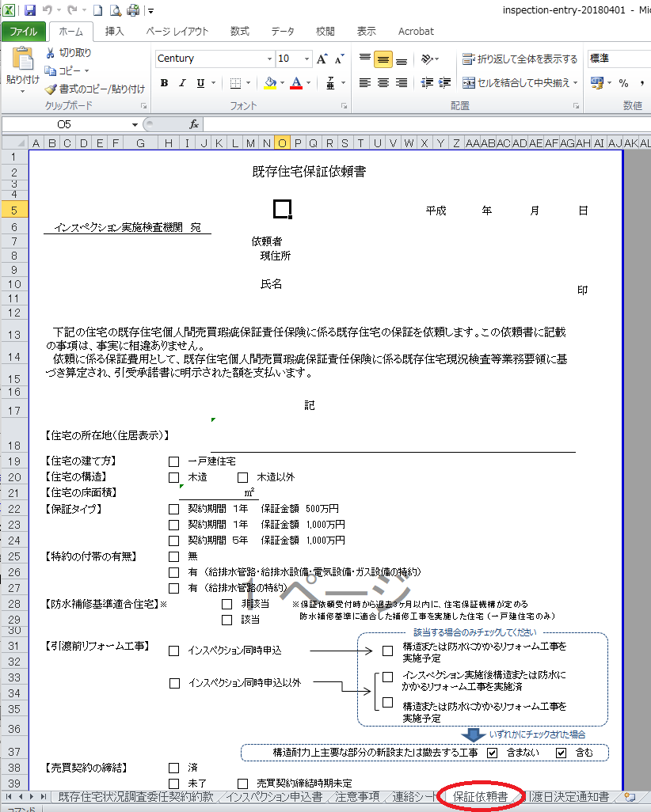Check the 木造 structure checkbox
This screenshot has width=651, height=812.
174,477
